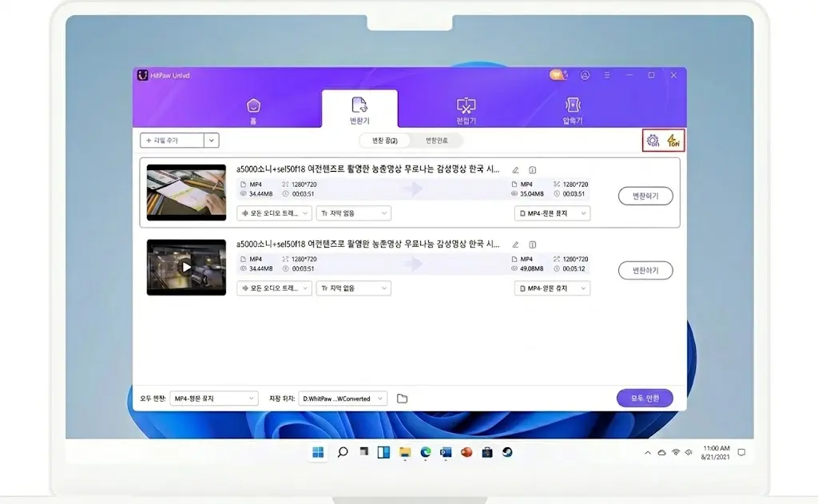
Task: Open the volume tray icon
Action: [689, 452]
